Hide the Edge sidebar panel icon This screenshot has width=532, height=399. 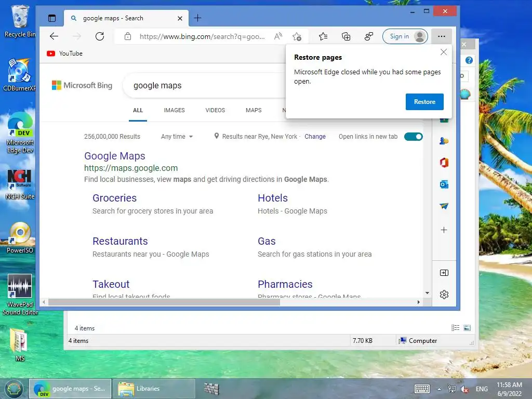point(444,273)
